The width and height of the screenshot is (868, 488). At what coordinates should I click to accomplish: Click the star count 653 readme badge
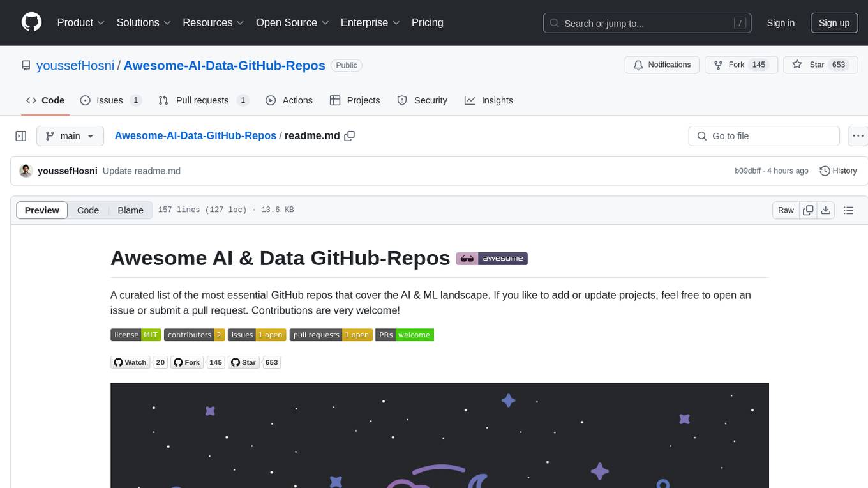click(272, 362)
